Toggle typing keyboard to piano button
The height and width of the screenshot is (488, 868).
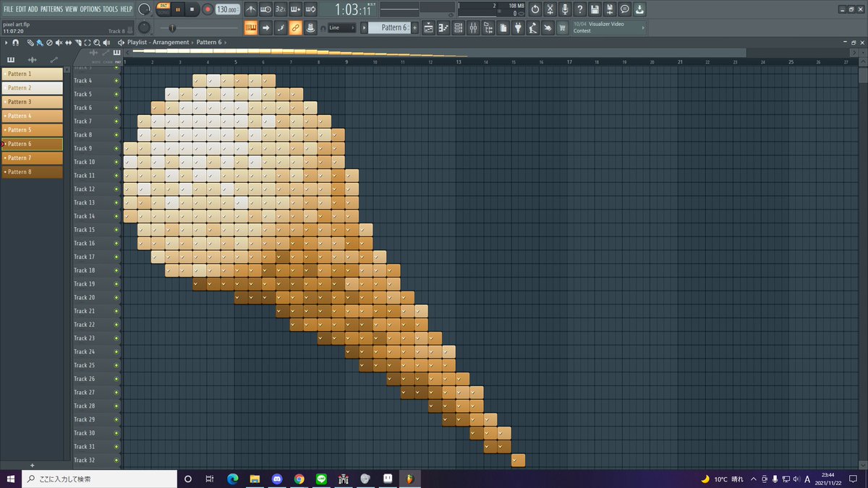coord(251,28)
